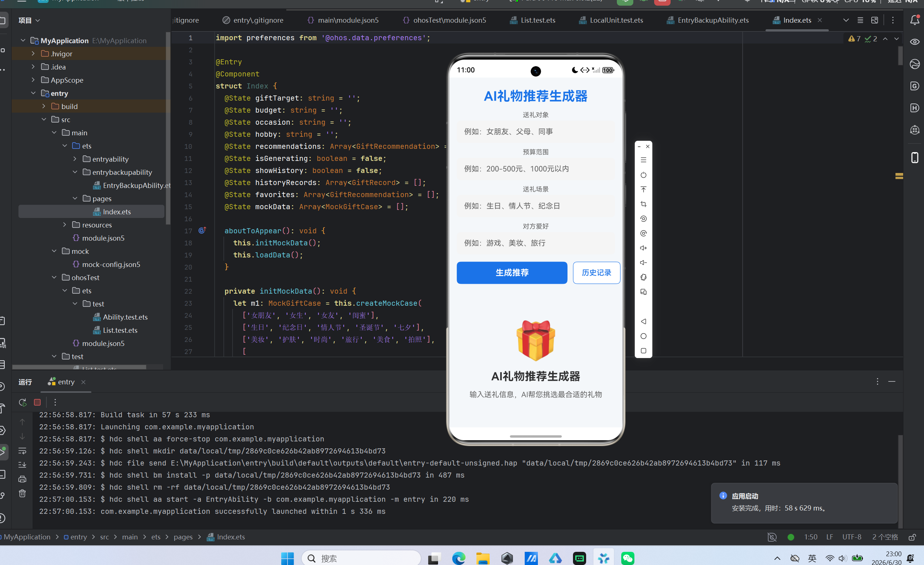Open the G tool window in right sidebar

click(x=914, y=86)
